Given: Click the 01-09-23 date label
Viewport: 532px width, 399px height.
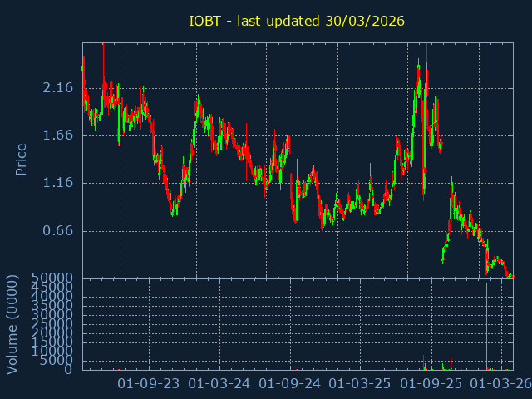Looking at the screenshot, I should [x=149, y=384].
